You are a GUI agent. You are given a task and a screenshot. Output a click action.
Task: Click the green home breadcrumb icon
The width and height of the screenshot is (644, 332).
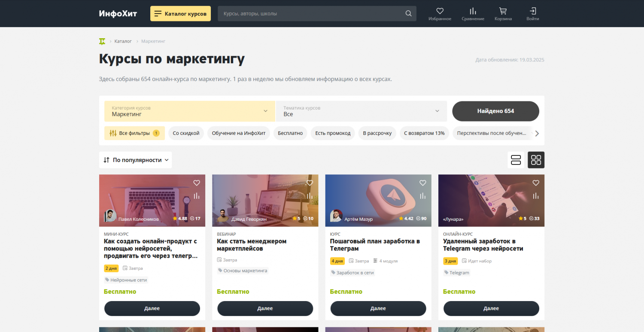click(102, 41)
